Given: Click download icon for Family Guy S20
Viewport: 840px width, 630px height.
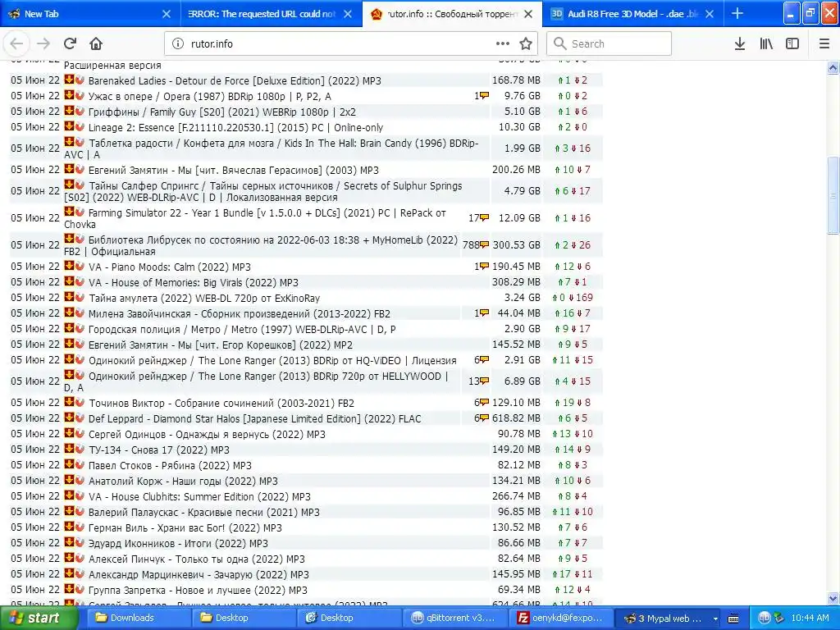Looking at the screenshot, I should [69, 111].
